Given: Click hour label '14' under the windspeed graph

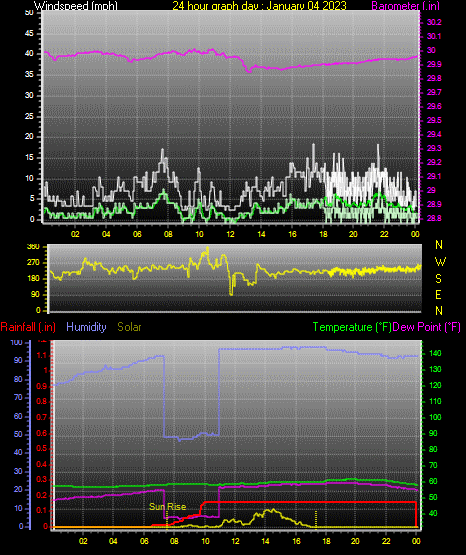Looking at the screenshot, I should (x=261, y=234).
